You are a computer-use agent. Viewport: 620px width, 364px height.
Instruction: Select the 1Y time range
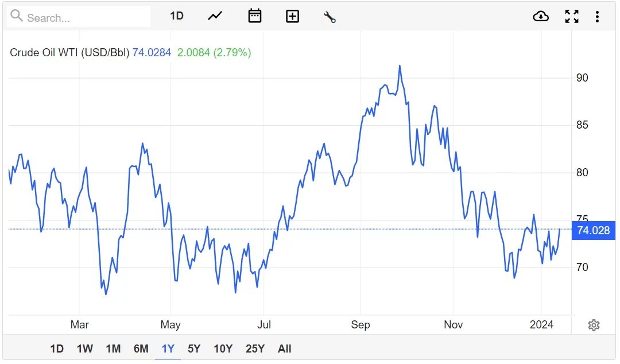(x=168, y=348)
